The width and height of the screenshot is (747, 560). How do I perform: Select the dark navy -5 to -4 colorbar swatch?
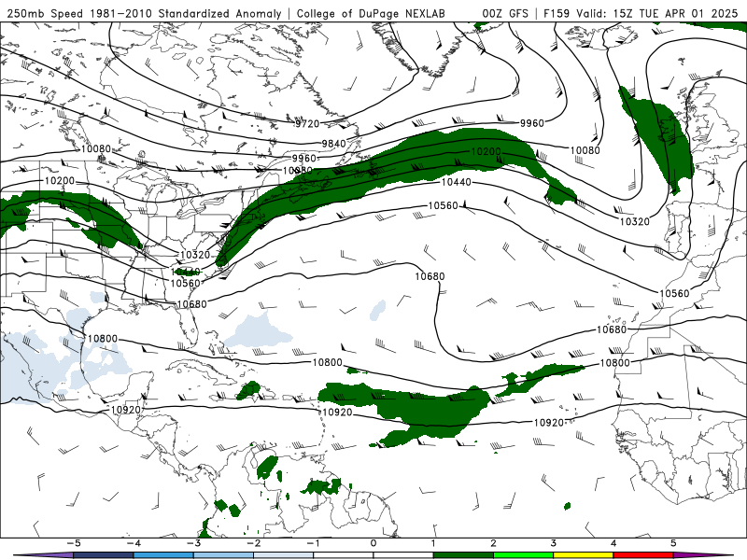click(104, 555)
